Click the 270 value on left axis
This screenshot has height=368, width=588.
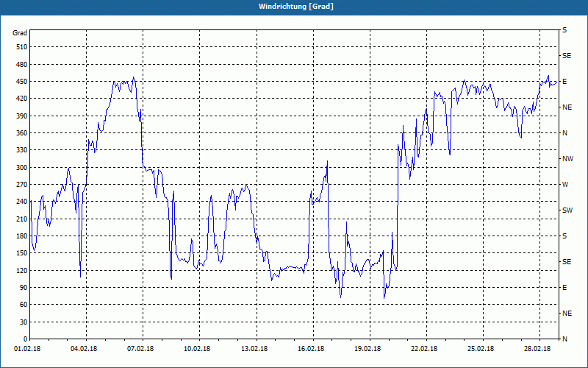22,185
